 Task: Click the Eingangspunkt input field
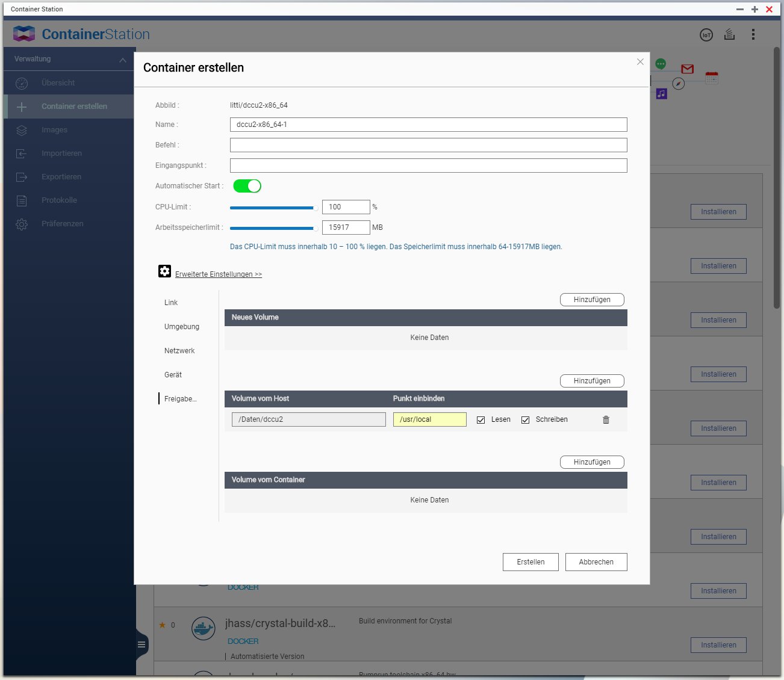429,165
